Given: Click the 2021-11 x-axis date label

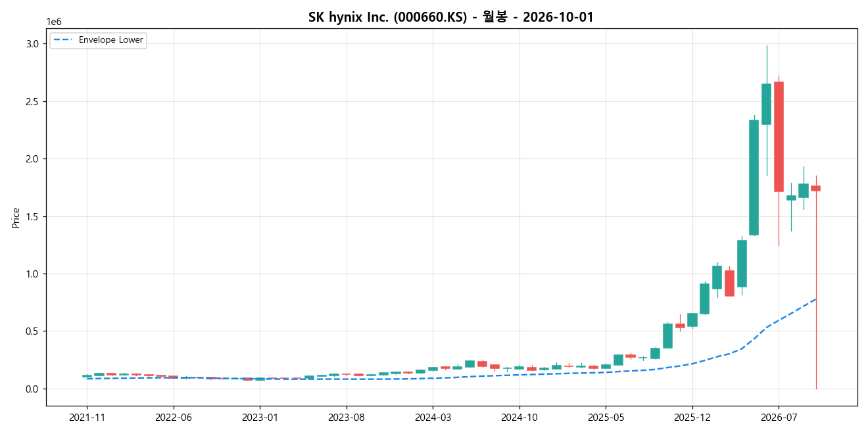Looking at the screenshot, I should pyautogui.click(x=87, y=417).
